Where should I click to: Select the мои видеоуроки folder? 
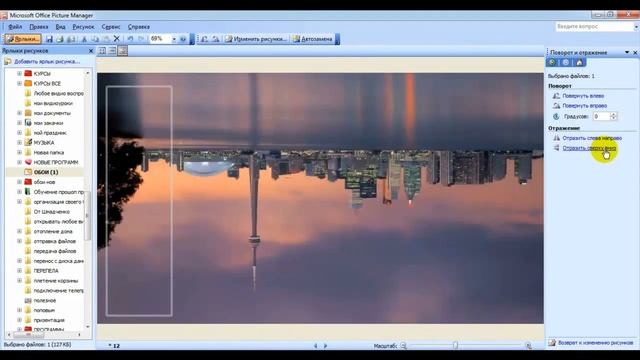click(x=53, y=103)
